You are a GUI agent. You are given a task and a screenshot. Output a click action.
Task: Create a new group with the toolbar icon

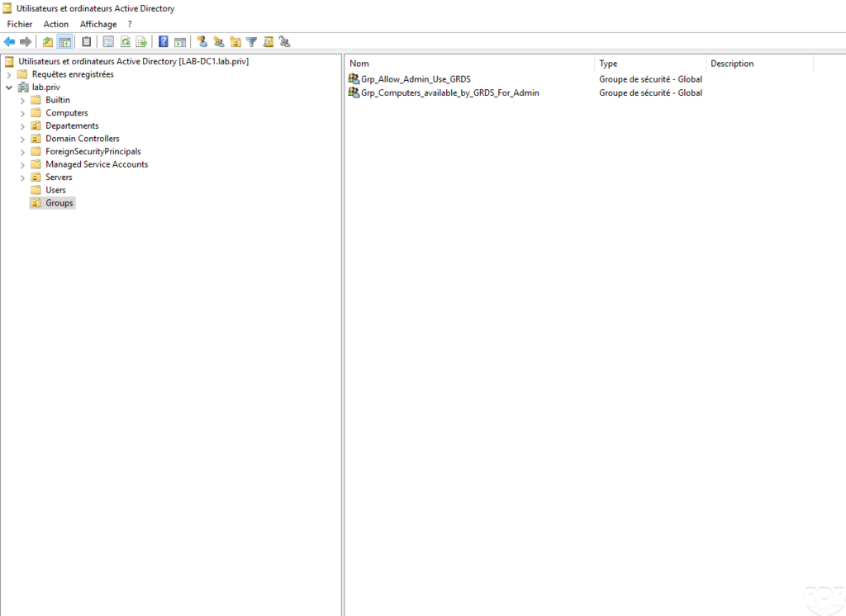(x=218, y=42)
